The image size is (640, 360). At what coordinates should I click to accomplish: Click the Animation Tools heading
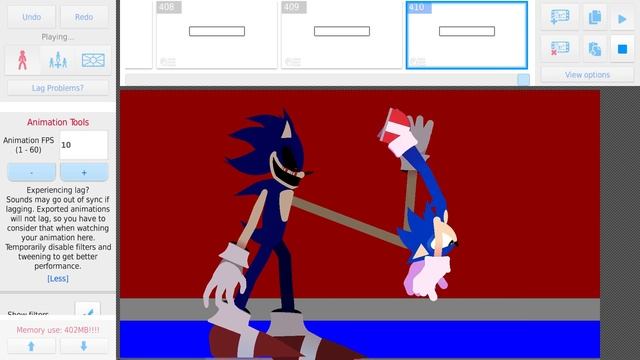pyautogui.click(x=58, y=122)
